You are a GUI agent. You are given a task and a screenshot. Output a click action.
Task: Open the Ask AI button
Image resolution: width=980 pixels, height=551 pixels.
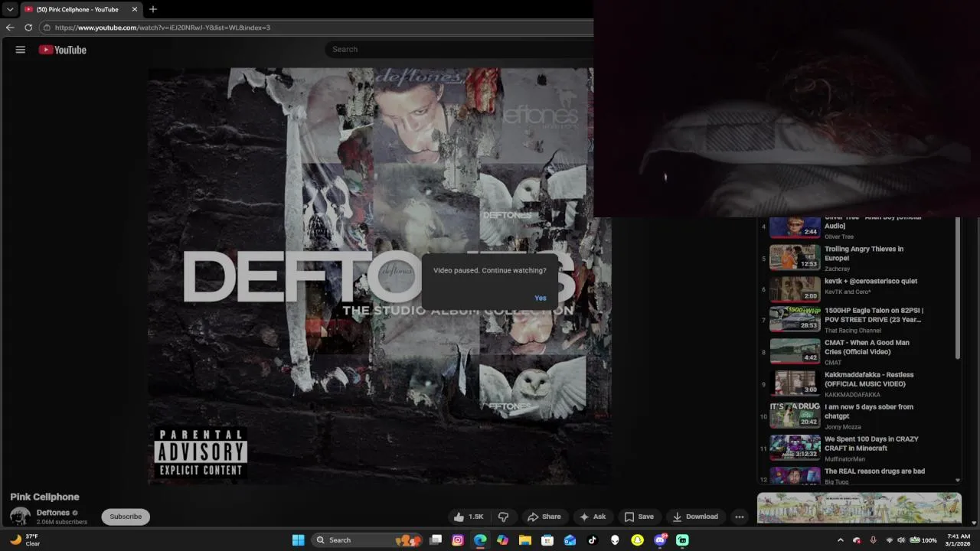593,517
